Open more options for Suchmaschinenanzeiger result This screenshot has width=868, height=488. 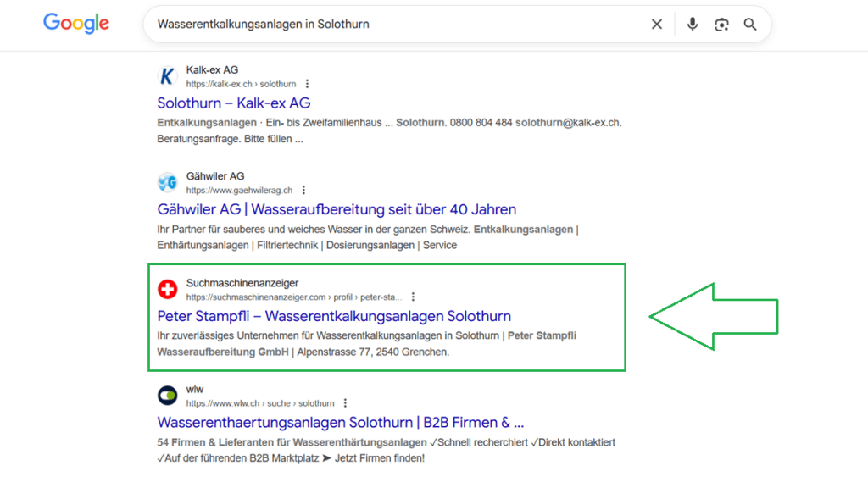pyautogui.click(x=413, y=297)
